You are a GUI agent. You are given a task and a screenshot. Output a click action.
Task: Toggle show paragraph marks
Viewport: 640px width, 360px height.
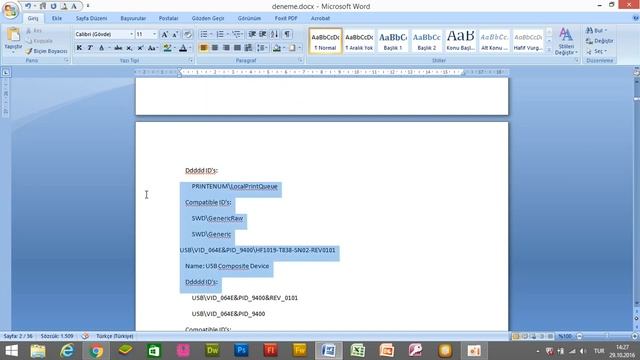(287, 34)
